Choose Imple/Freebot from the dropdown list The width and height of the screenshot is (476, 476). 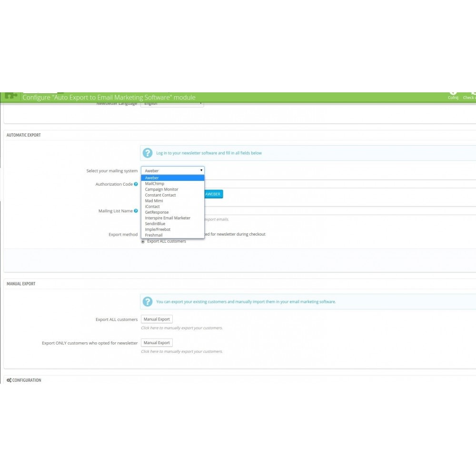coord(172,229)
